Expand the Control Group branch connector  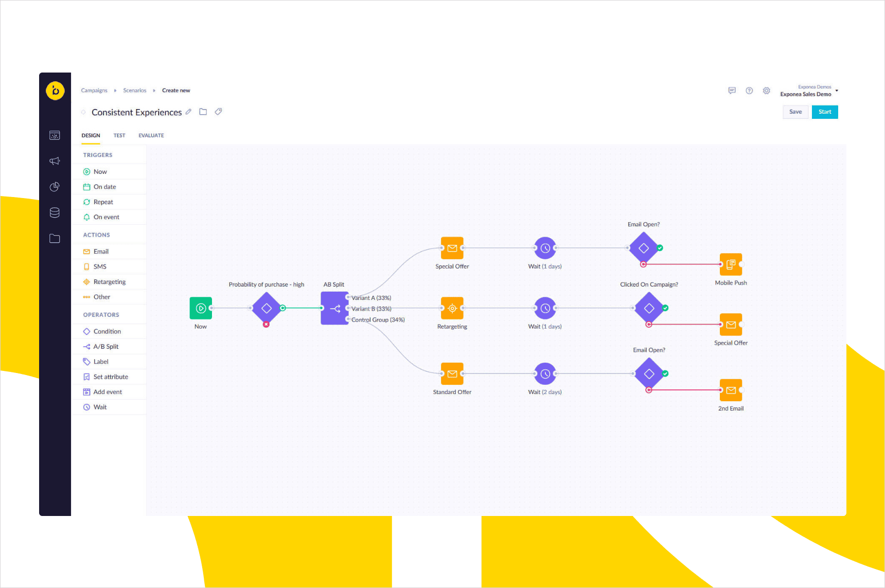[349, 319]
